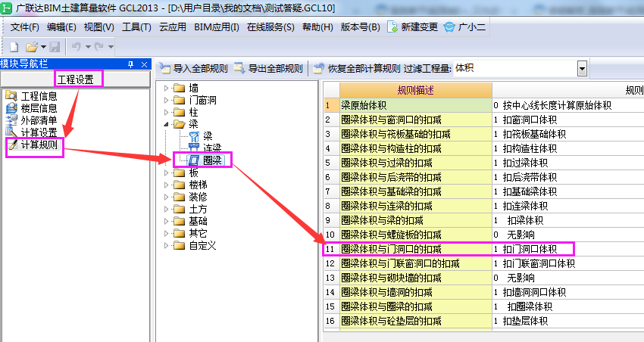Open the Redo history dropdown arrow

tap(111, 47)
